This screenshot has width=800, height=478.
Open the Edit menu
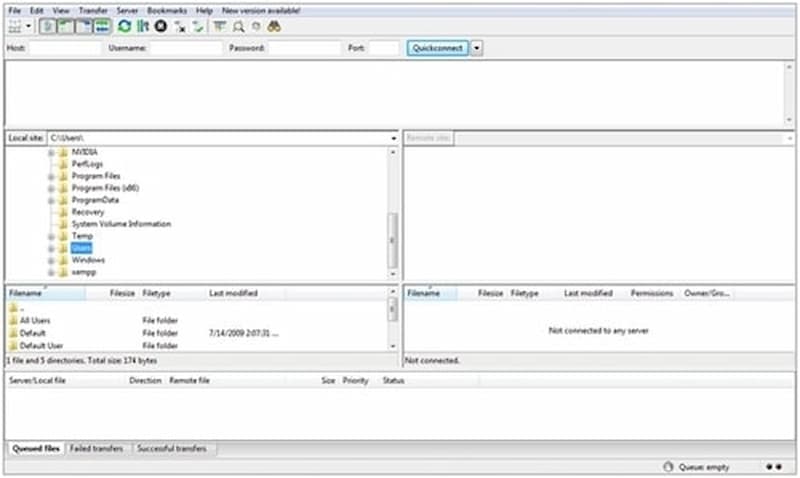[36, 10]
